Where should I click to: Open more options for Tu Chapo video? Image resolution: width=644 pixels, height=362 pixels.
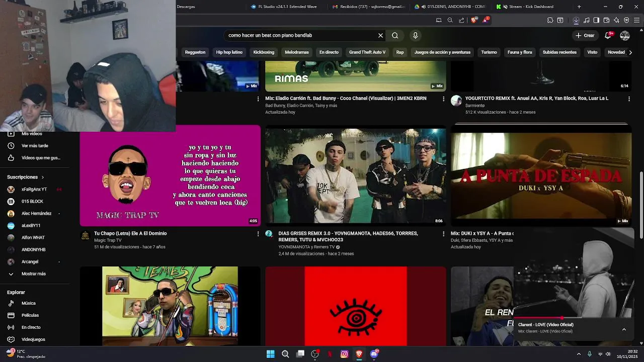coord(258,234)
